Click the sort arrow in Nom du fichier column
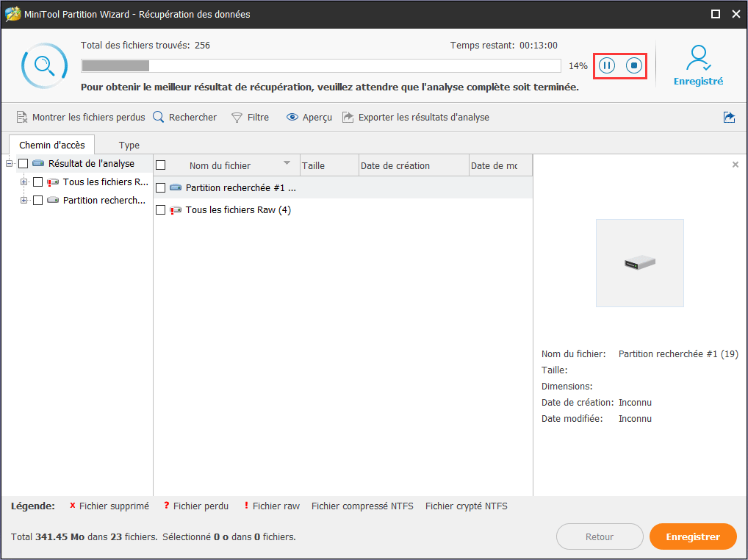The height and width of the screenshot is (560, 748). click(x=287, y=163)
